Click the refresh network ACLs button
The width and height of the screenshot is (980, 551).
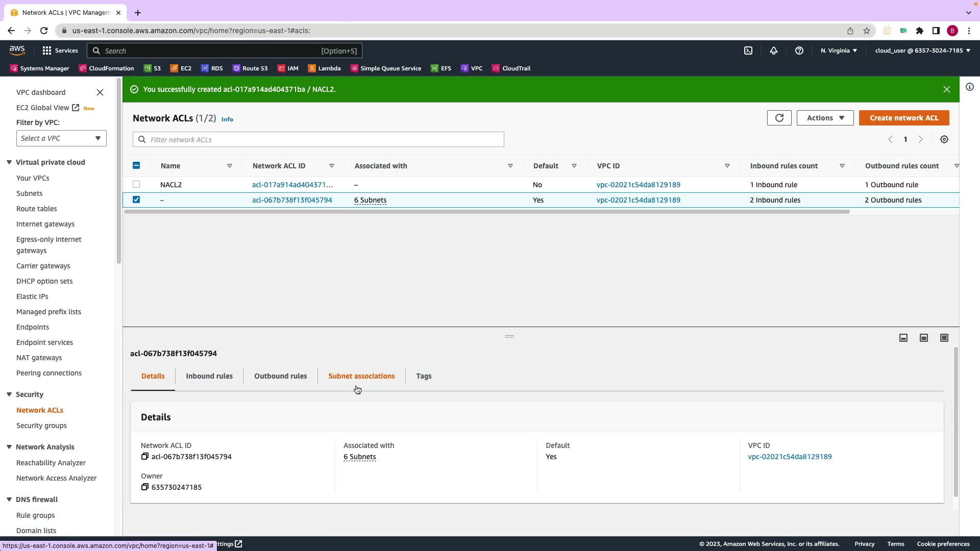[779, 118]
